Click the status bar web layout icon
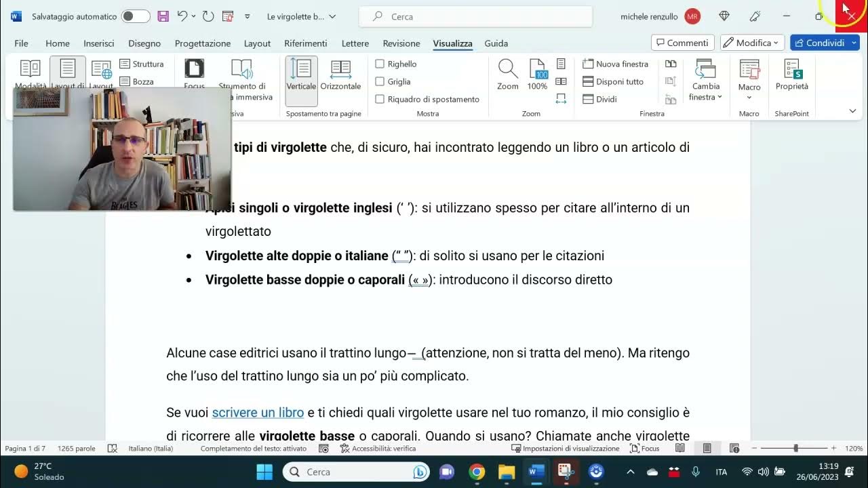The image size is (868, 488). click(x=734, y=448)
